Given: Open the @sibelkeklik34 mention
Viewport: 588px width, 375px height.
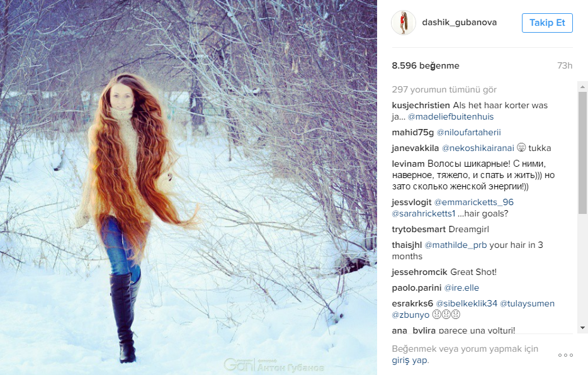Looking at the screenshot, I should [466, 303].
